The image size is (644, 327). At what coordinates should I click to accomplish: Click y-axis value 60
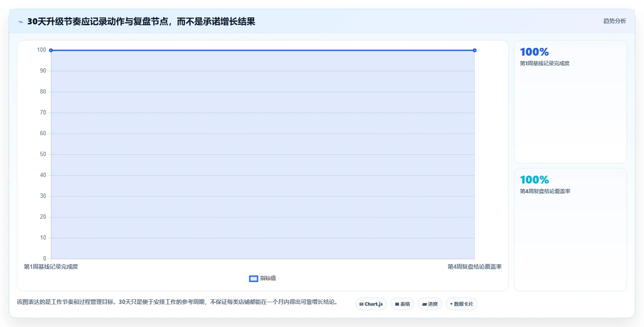(x=43, y=133)
